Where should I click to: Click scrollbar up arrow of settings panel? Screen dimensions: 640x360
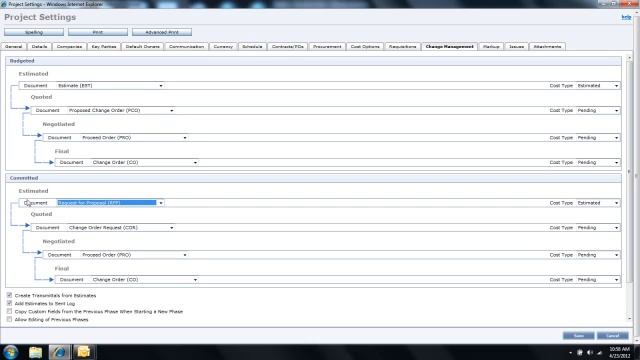click(x=629, y=58)
